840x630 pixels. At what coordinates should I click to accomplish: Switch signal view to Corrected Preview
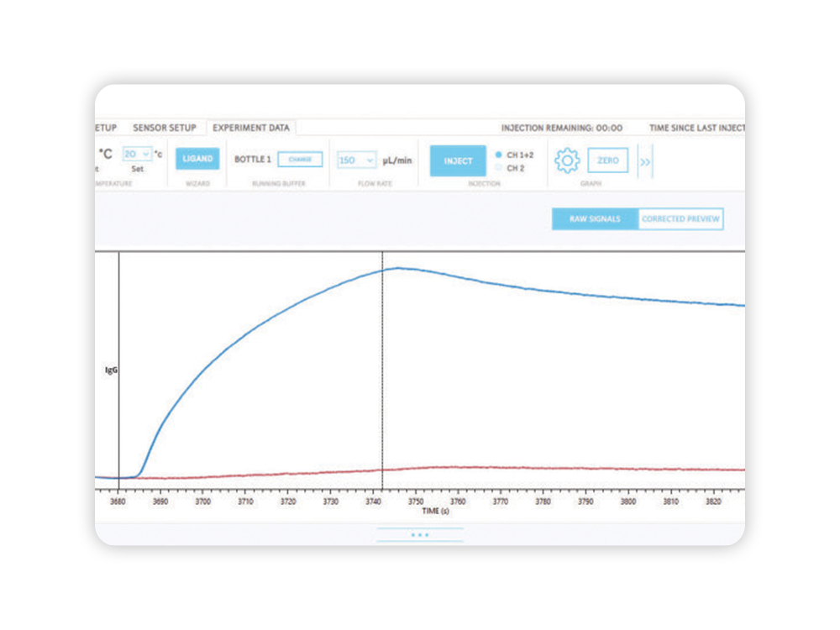[680, 218]
